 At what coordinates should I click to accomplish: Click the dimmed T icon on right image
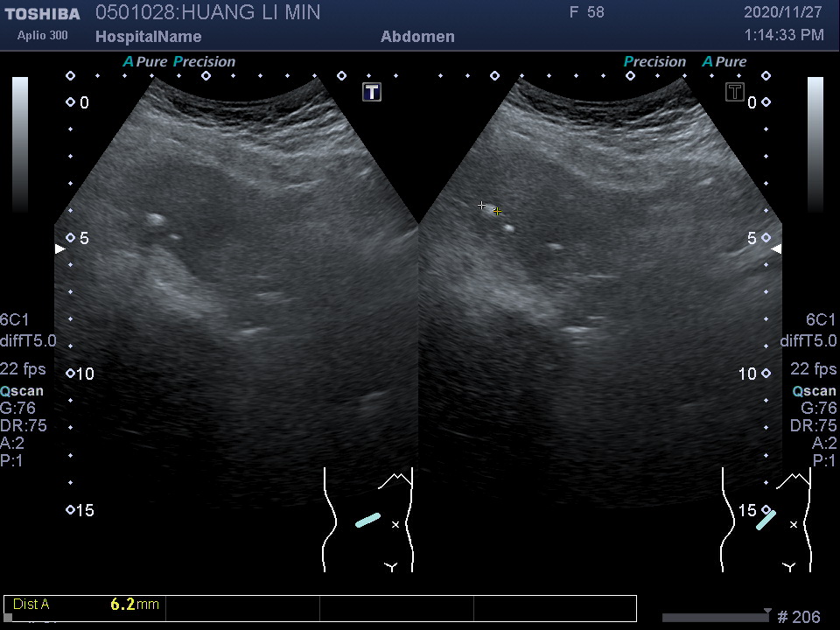pos(735,92)
